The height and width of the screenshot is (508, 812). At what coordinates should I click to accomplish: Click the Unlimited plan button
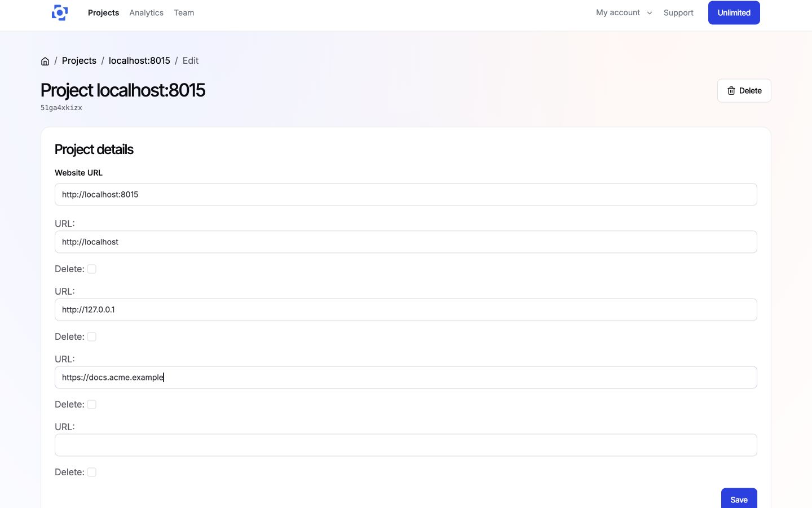click(x=734, y=12)
